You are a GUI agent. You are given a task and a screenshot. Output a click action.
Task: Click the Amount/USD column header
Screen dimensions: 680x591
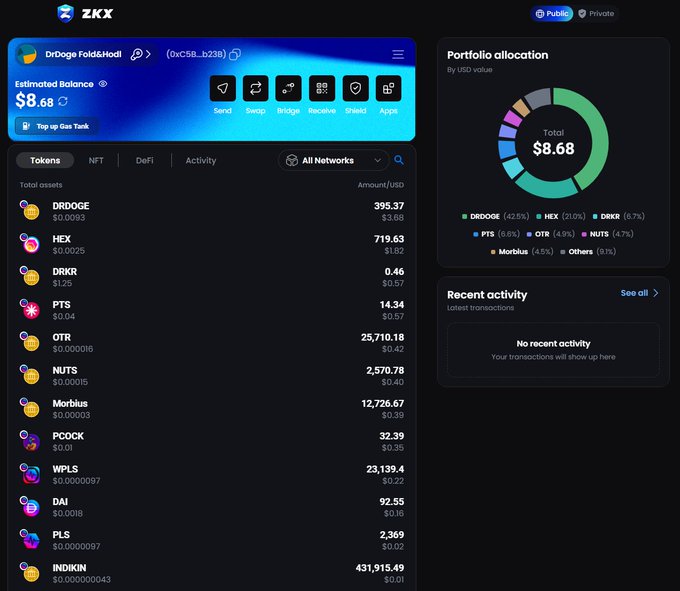tap(381, 185)
